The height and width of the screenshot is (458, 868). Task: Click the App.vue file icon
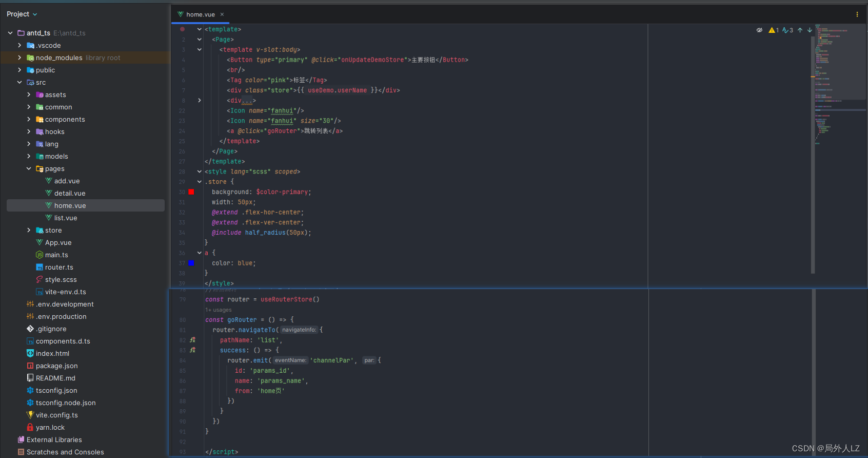(40, 242)
